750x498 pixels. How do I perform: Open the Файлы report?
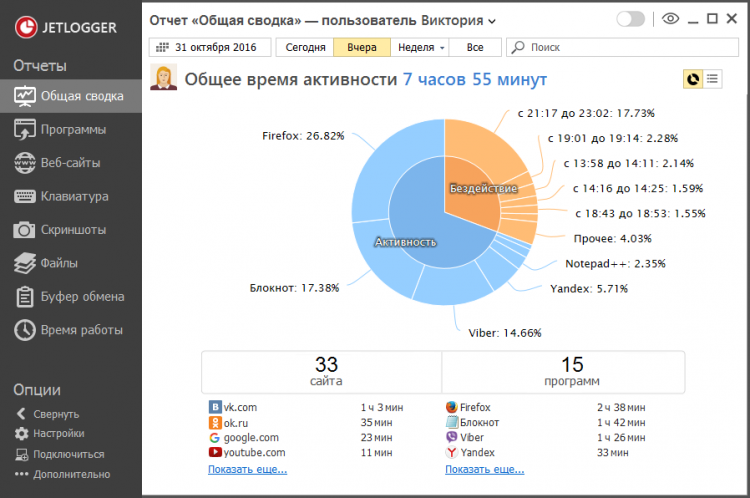click(x=71, y=263)
